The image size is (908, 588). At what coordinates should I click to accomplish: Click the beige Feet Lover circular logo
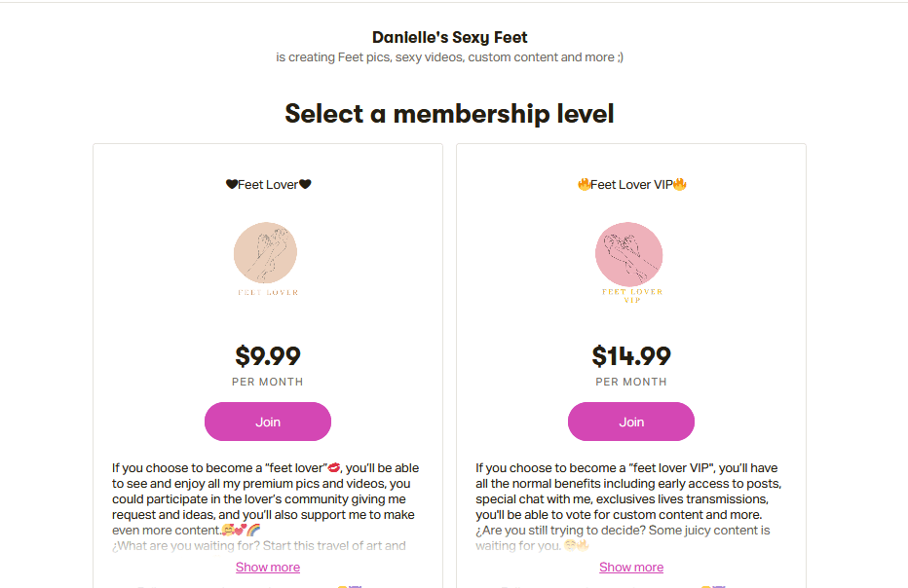click(265, 253)
